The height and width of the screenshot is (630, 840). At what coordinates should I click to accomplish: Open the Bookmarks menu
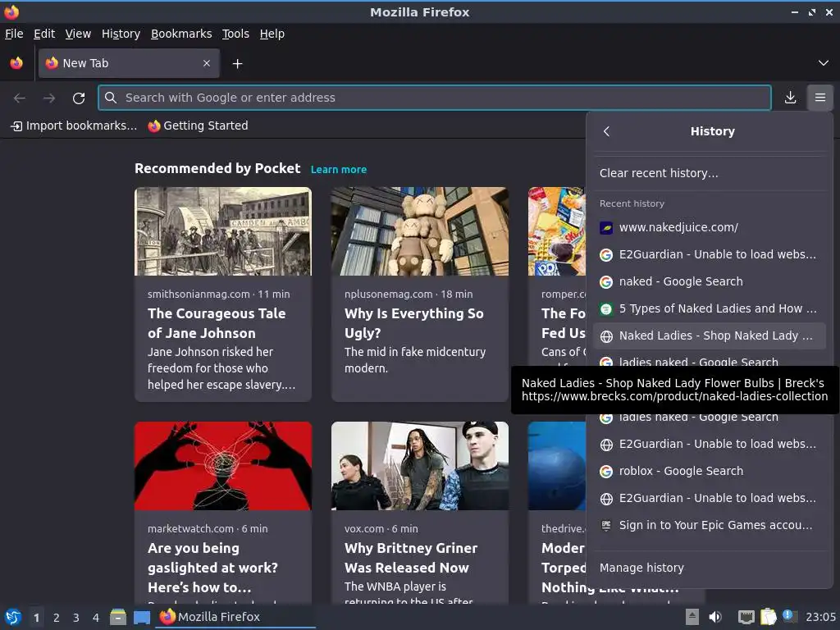[x=181, y=34]
